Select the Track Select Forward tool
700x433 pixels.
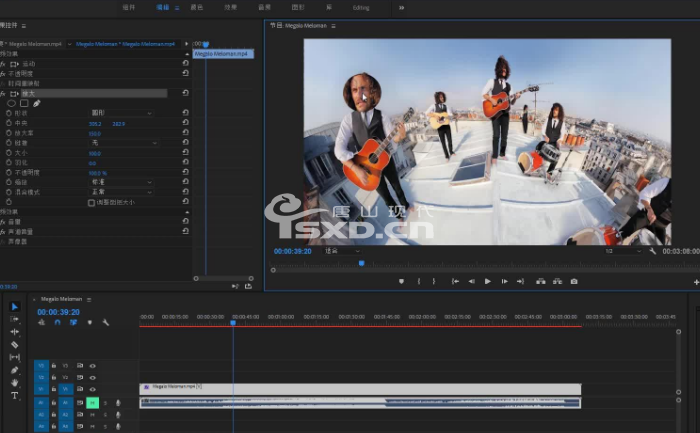(x=14, y=319)
